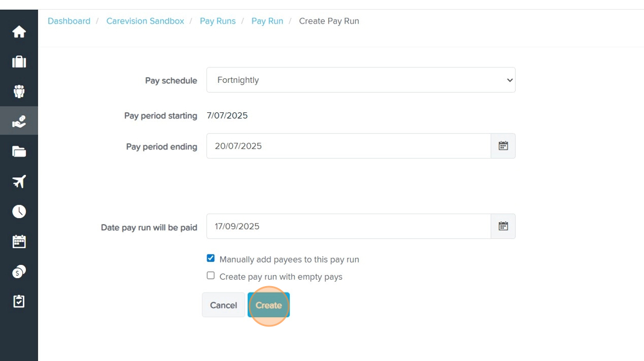Expand the Pay schedule dropdown

point(361,80)
